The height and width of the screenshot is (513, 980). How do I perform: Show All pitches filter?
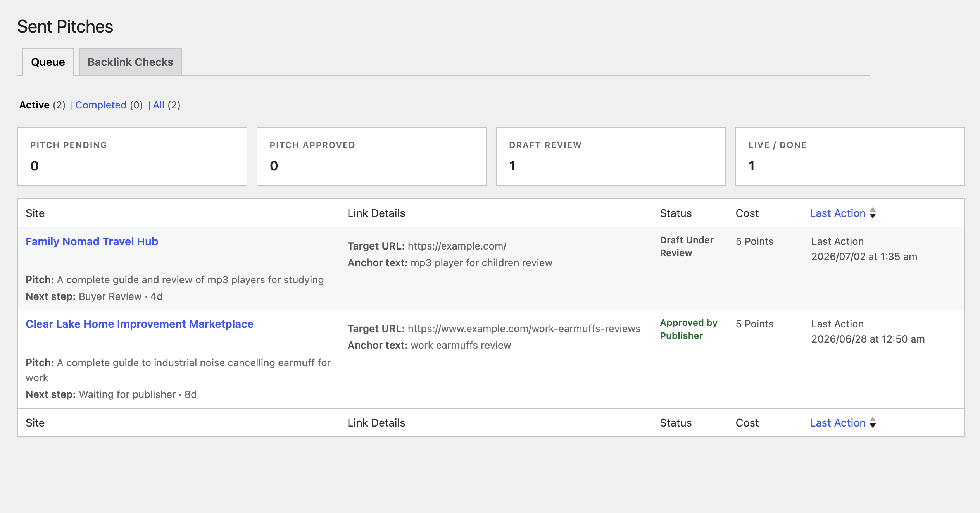[159, 105]
